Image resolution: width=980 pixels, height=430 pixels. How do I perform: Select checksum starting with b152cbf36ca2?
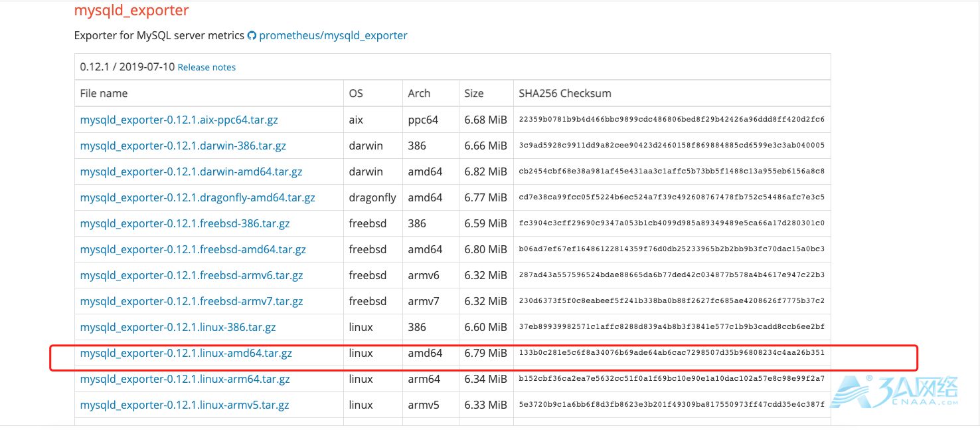point(671,379)
